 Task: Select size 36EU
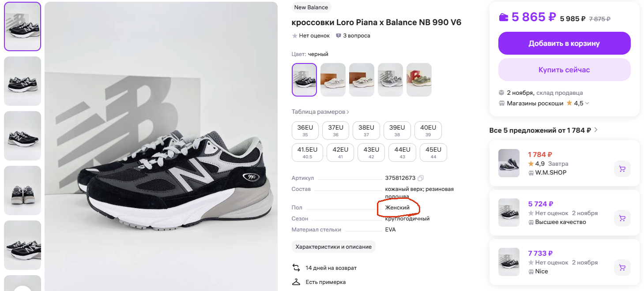click(305, 131)
